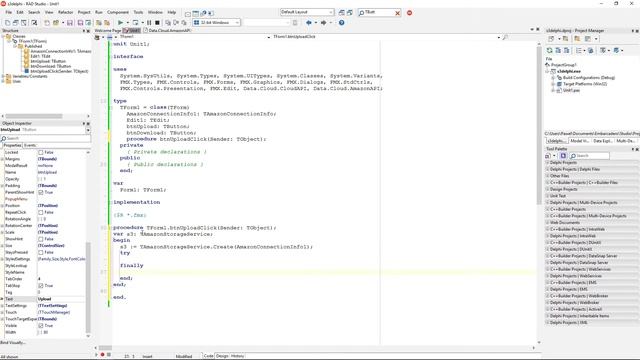Expand the Variables/Constants node in Structure
The height and width of the screenshot is (360, 640).
click(3, 76)
